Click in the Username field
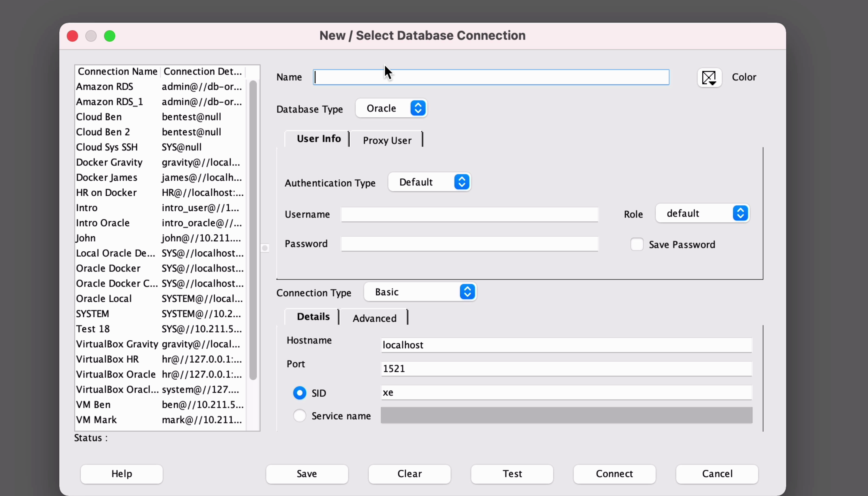This screenshot has width=868, height=496. pos(469,214)
